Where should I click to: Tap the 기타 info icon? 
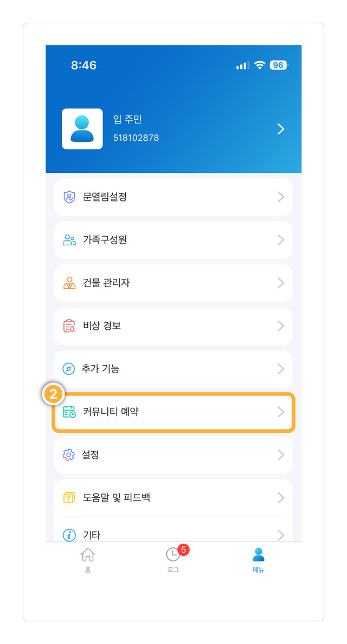(x=69, y=535)
